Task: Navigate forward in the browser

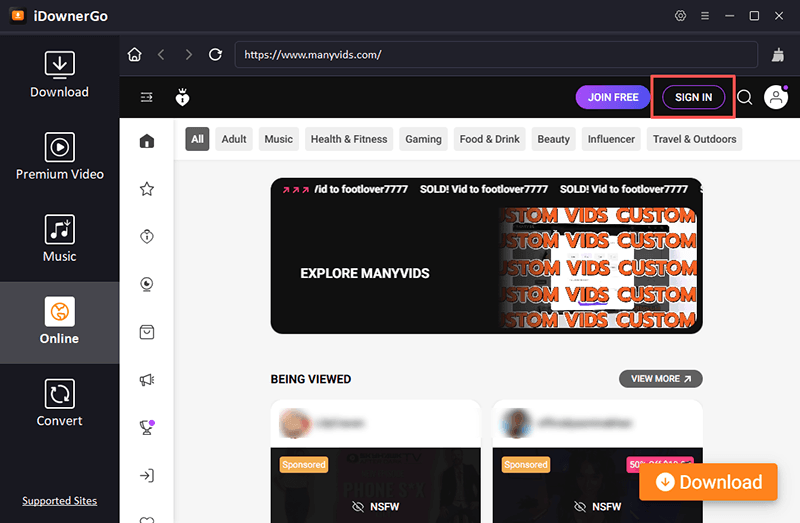Action: (x=189, y=55)
